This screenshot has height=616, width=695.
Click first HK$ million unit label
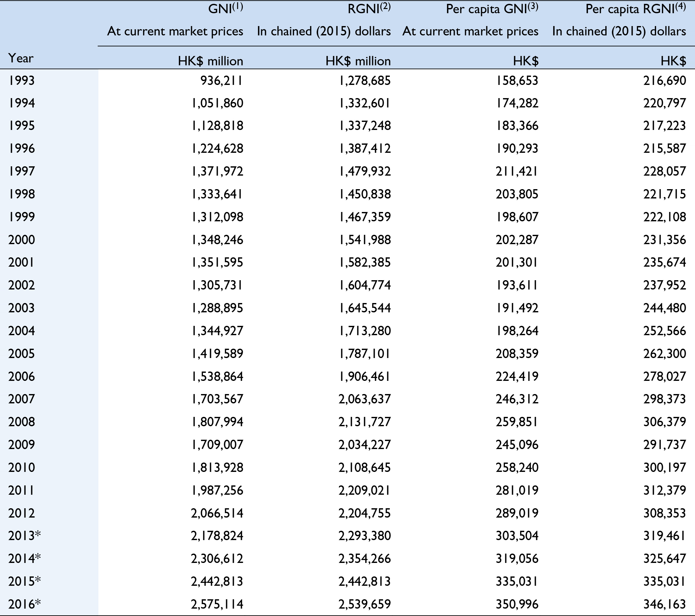point(210,61)
